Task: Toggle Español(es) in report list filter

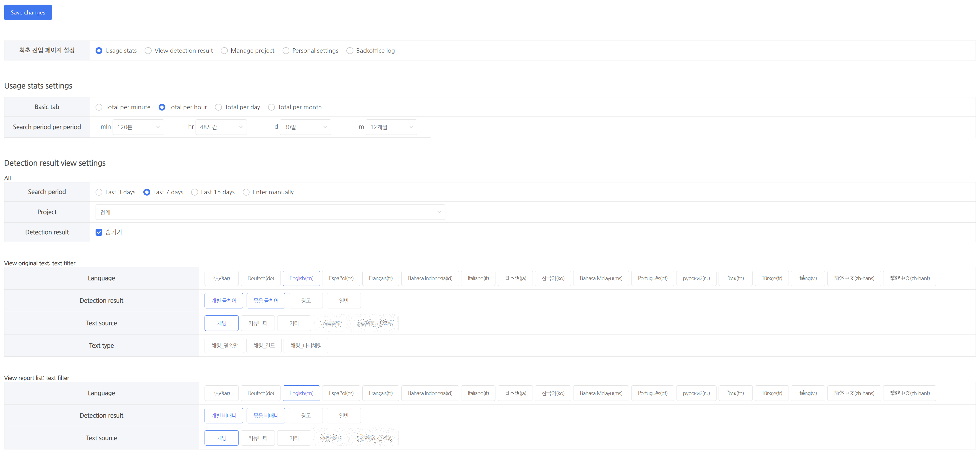Action: click(341, 393)
